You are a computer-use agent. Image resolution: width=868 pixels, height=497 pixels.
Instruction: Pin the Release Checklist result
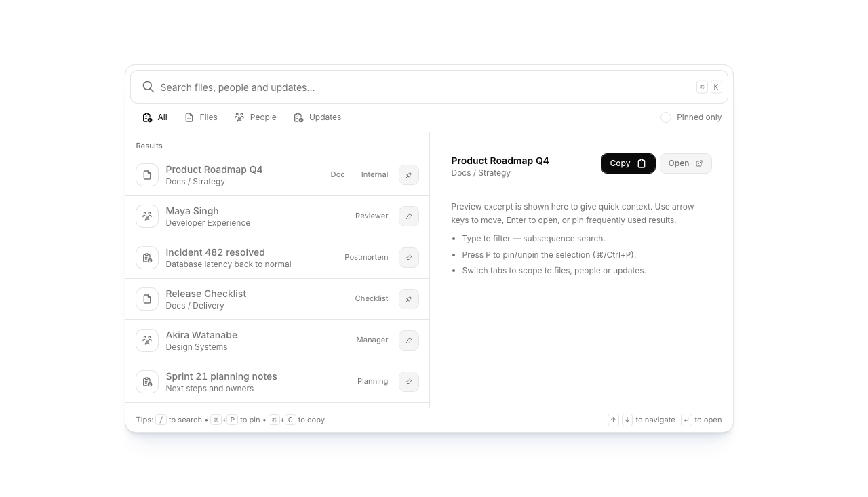408,299
